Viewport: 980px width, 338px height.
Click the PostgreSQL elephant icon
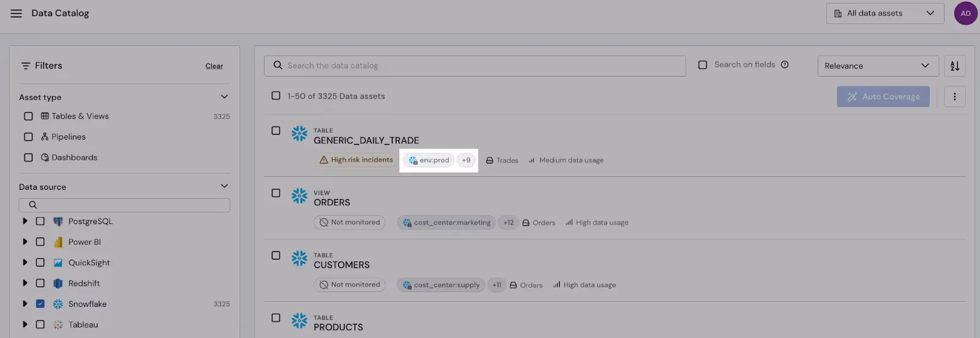[58, 222]
